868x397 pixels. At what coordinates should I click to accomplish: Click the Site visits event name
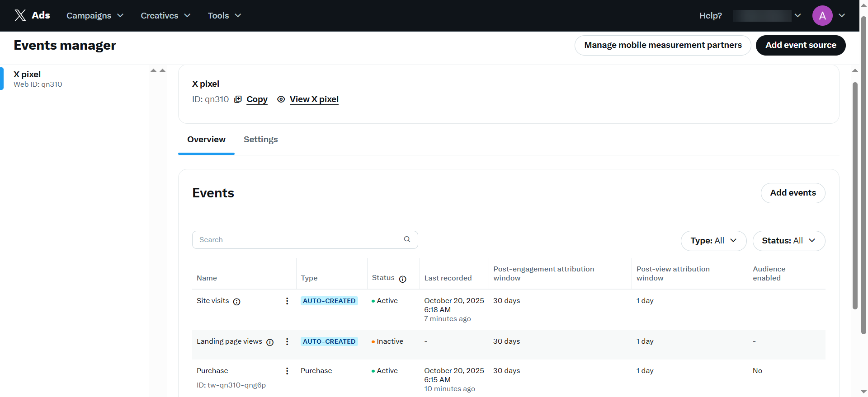point(213,301)
